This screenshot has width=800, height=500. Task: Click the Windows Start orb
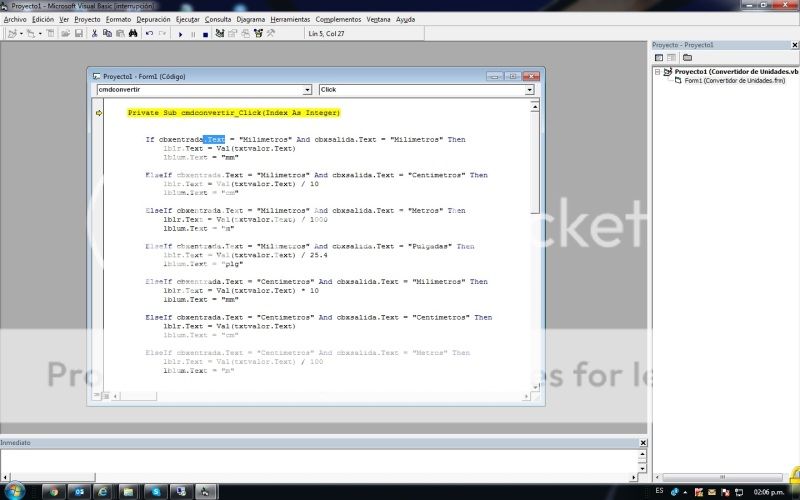point(14,491)
